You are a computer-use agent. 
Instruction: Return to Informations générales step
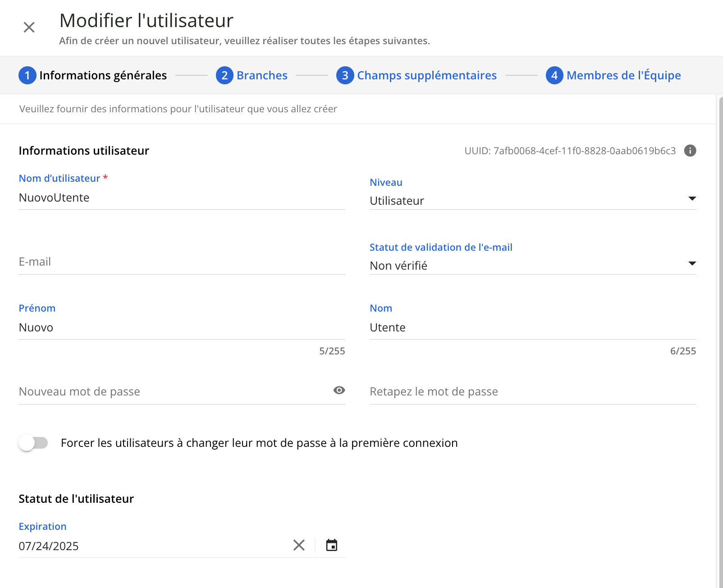(x=103, y=75)
